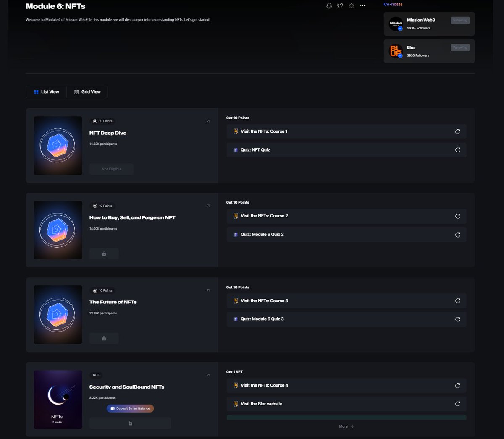
Task: Open the three-dots options menu
Action: (x=362, y=6)
